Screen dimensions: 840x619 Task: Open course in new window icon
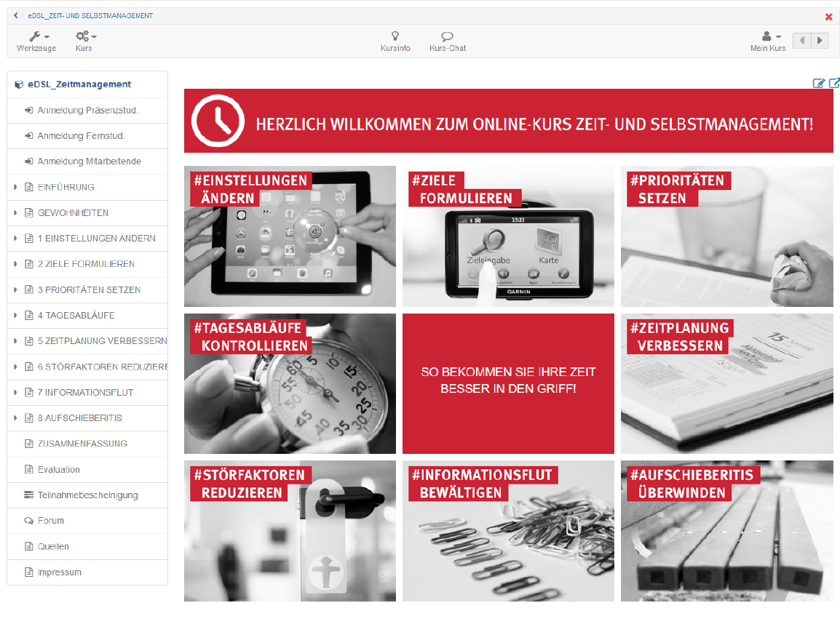[x=834, y=83]
